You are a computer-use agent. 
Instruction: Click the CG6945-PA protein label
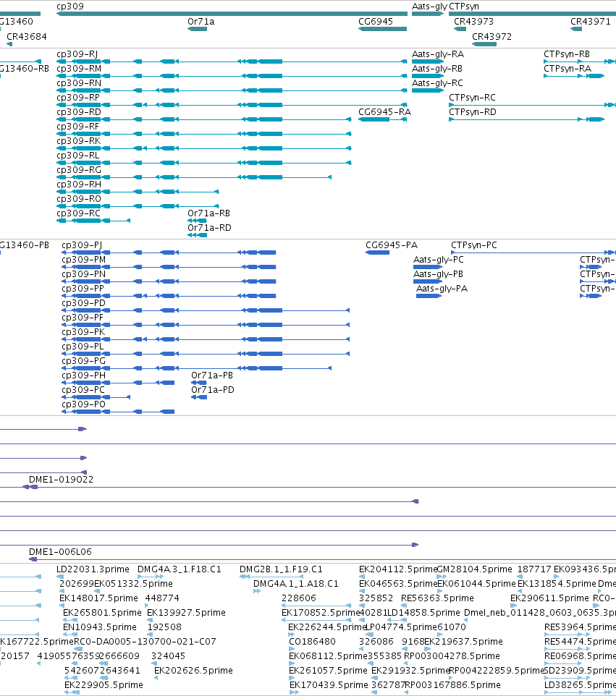click(392, 245)
